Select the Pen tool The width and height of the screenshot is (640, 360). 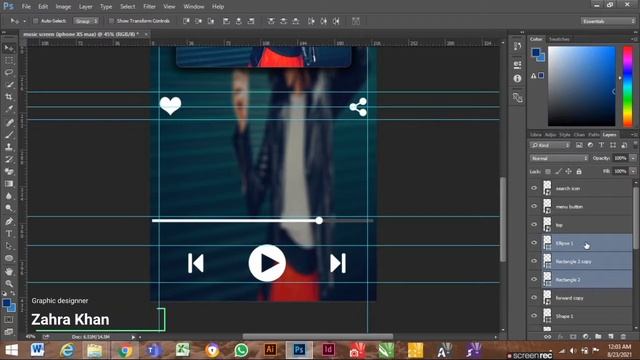(9, 222)
